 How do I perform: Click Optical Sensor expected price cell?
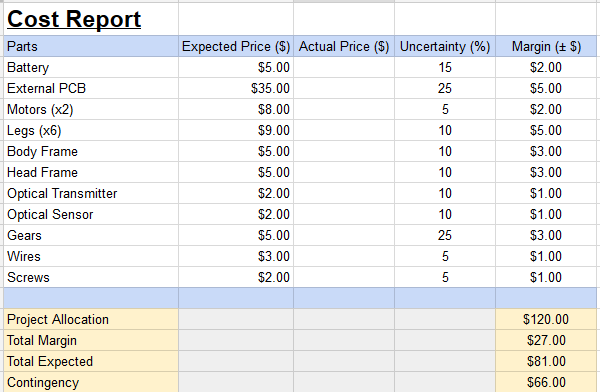point(236,215)
